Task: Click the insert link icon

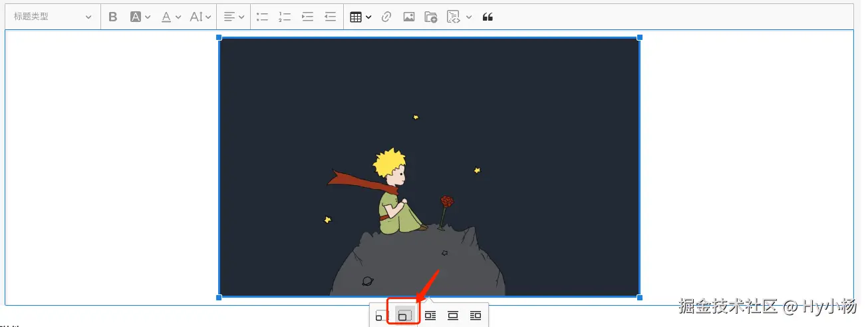Action: click(386, 17)
